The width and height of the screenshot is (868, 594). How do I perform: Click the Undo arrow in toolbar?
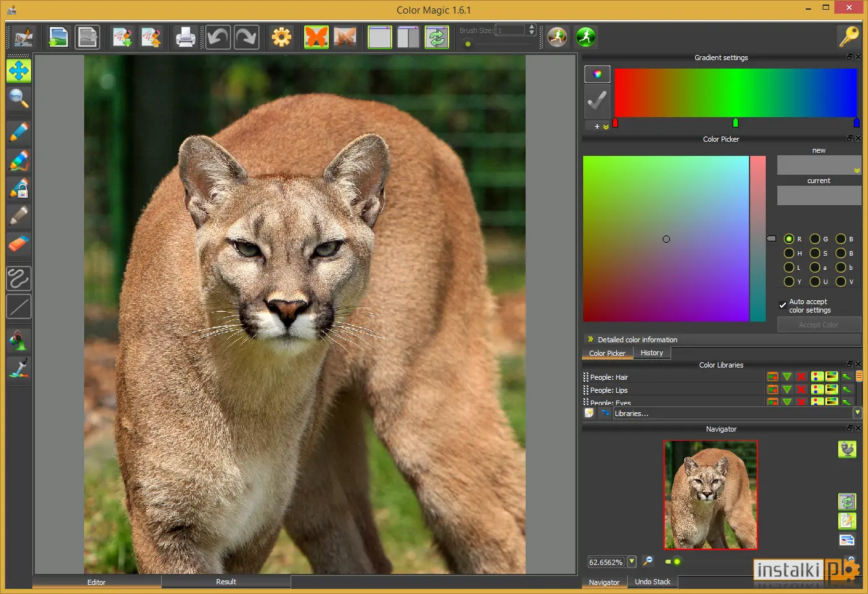click(x=218, y=37)
